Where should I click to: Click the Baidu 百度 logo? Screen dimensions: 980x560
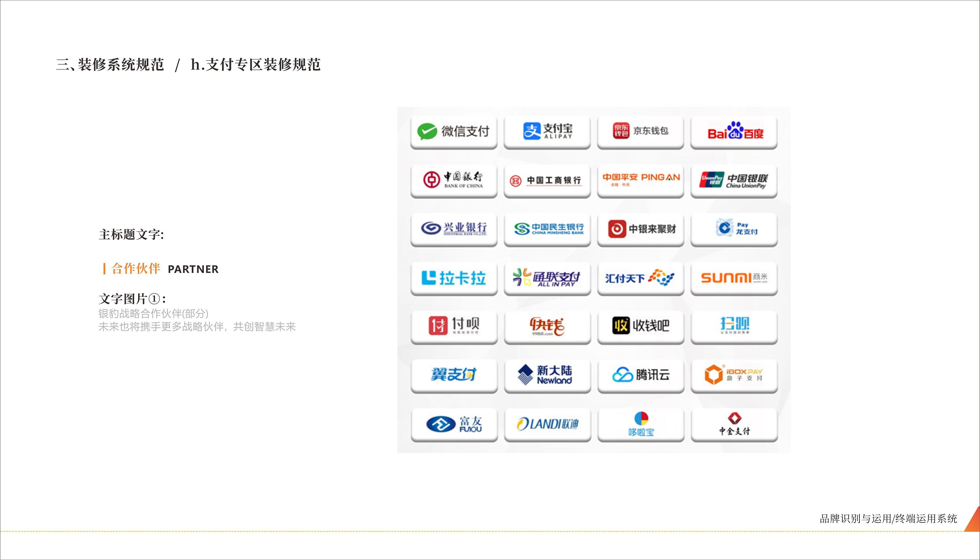click(733, 132)
